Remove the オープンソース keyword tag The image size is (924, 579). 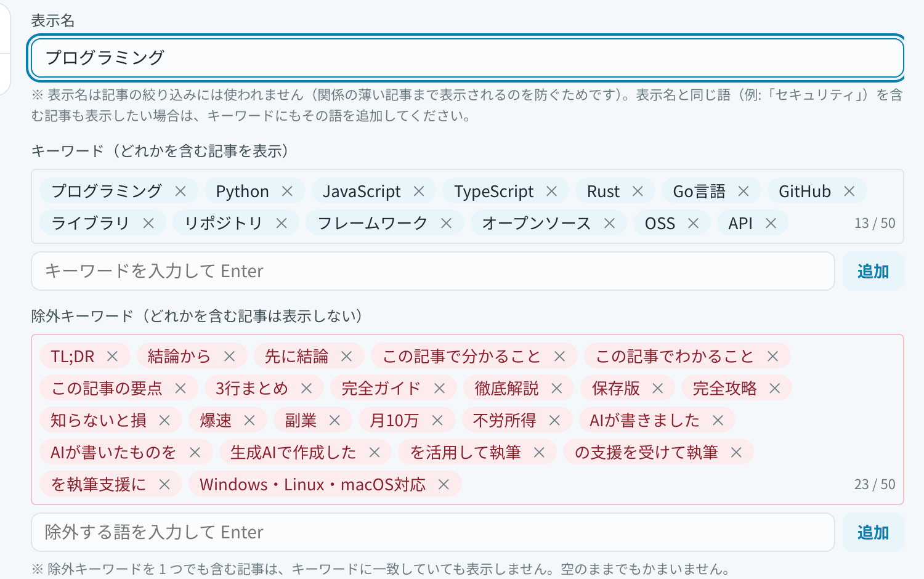pyautogui.click(x=610, y=223)
